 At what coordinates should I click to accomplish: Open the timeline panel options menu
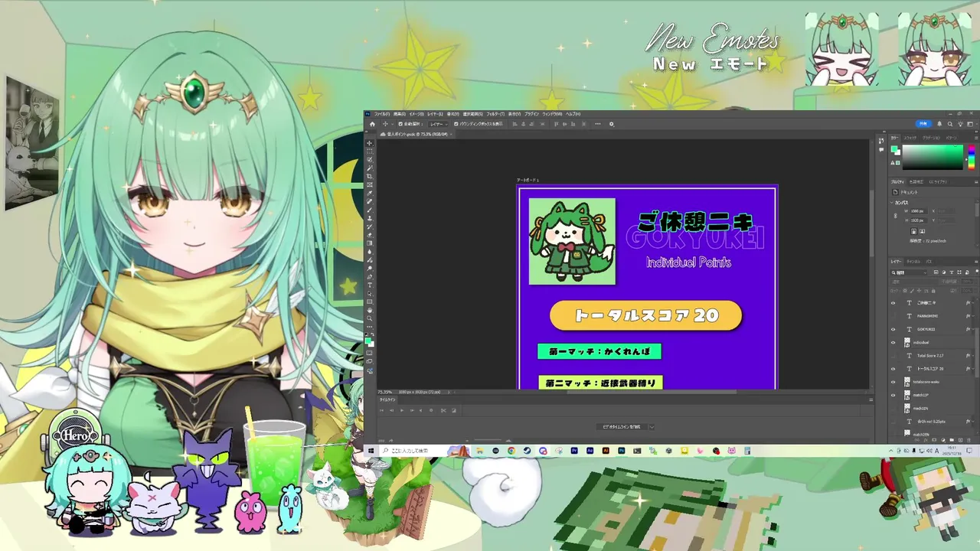[871, 399]
